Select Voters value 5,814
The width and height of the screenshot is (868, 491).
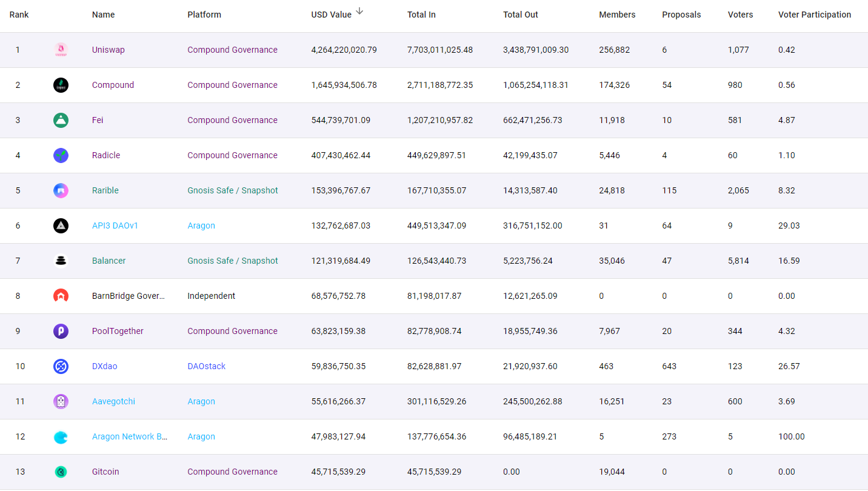click(738, 261)
